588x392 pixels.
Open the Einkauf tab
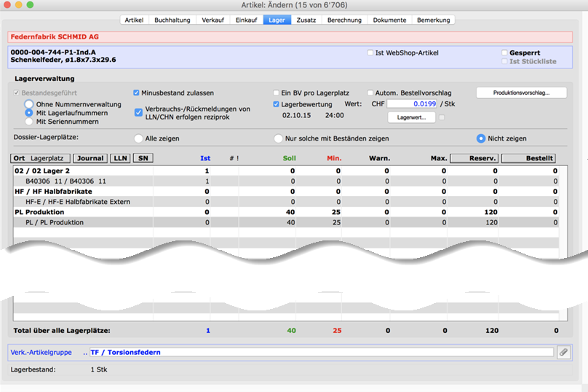coord(247,20)
